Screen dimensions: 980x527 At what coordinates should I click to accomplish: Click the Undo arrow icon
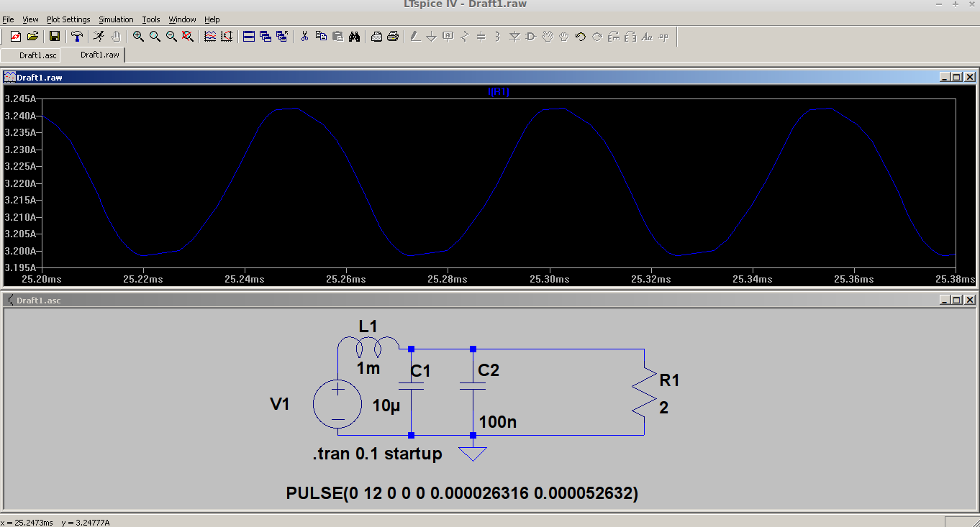click(581, 37)
